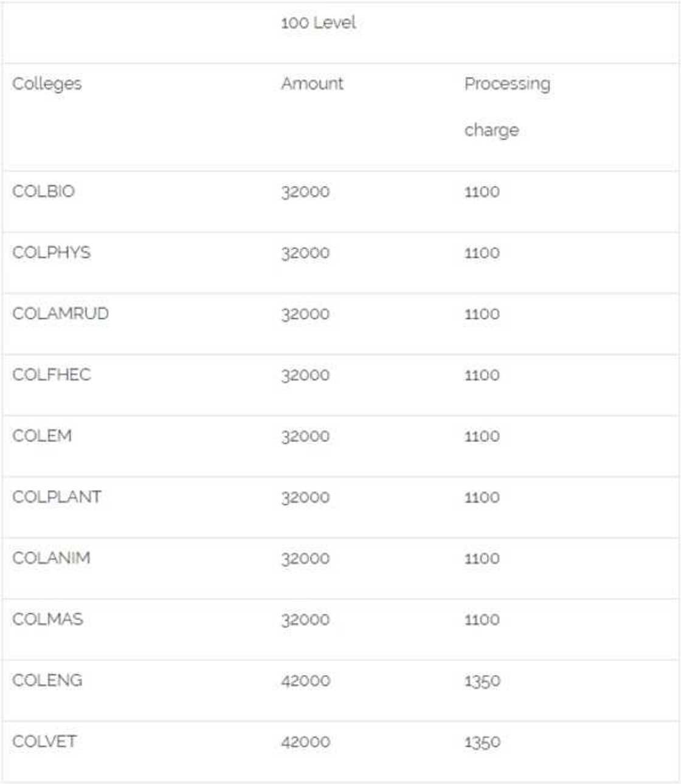Click the 1350 processing charge for COLVET
The height and width of the screenshot is (784, 681).
482,742
